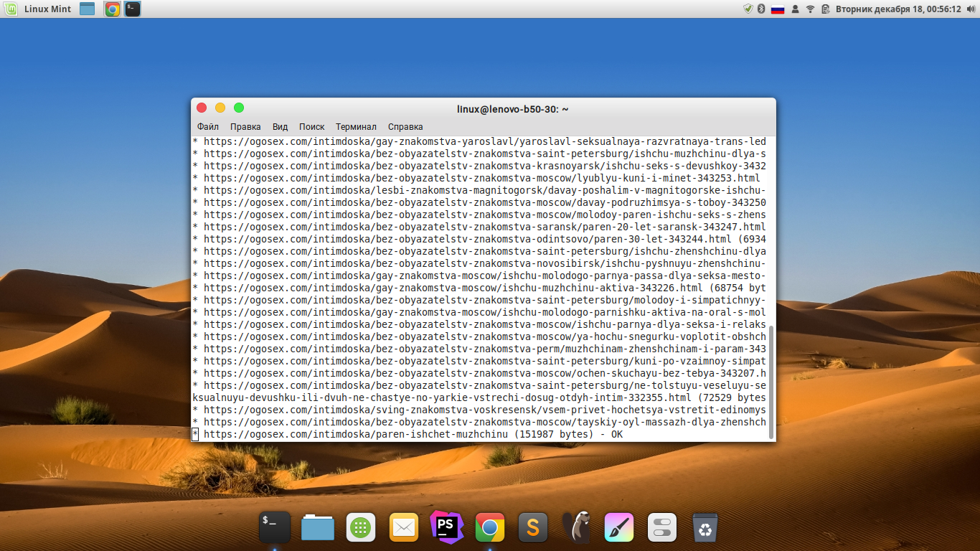Open the toggle switches settings dock icon

click(x=662, y=529)
